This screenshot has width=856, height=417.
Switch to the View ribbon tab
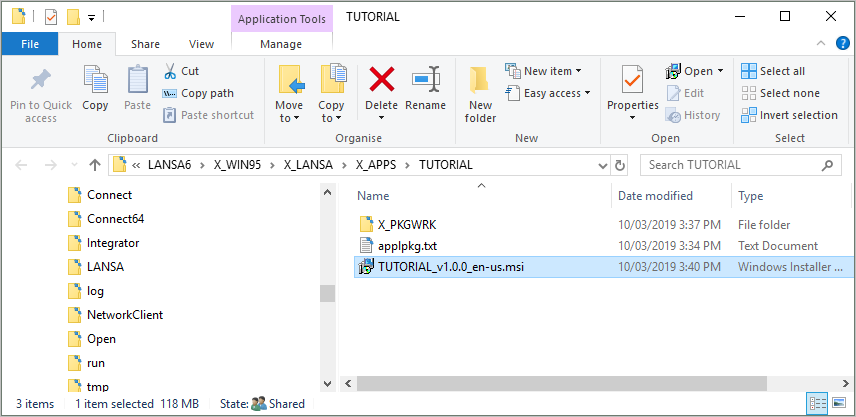(x=201, y=44)
